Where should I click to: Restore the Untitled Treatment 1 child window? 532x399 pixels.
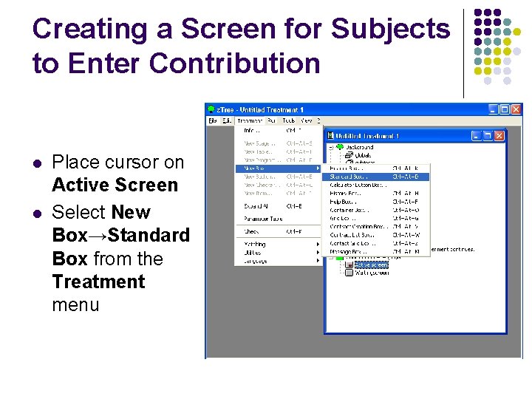[x=488, y=136]
